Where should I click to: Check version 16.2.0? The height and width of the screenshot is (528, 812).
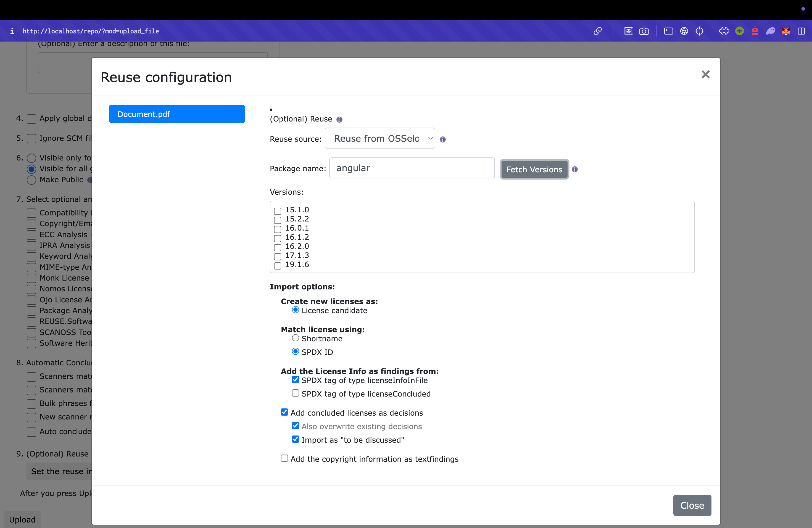[277, 247]
